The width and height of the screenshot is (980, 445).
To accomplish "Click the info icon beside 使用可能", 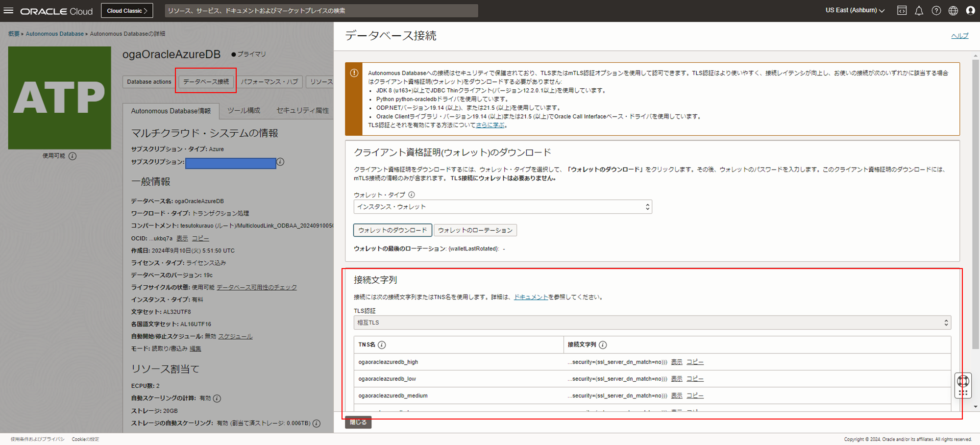I will click(73, 156).
